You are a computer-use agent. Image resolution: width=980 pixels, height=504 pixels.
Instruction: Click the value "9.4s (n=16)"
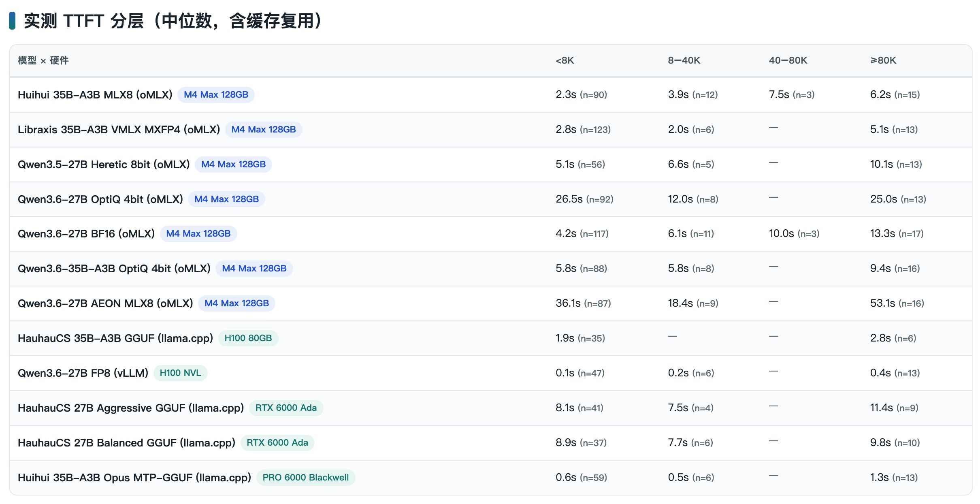pyautogui.click(x=895, y=269)
